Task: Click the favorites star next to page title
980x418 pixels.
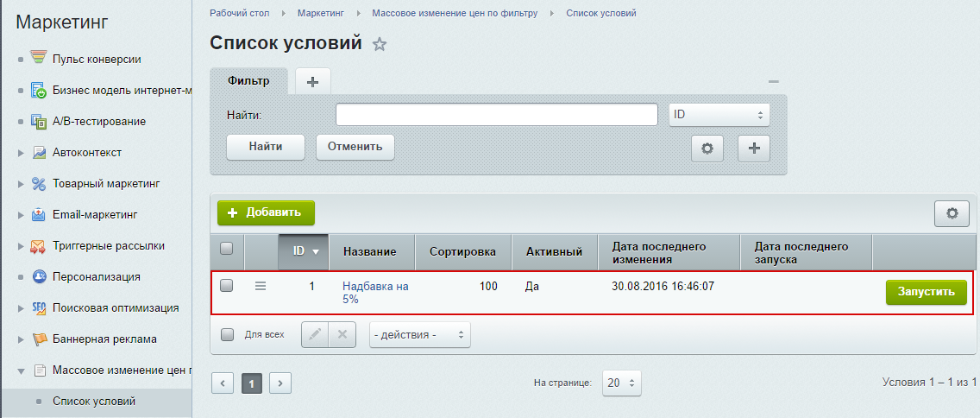Action: (x=379, y=45)
